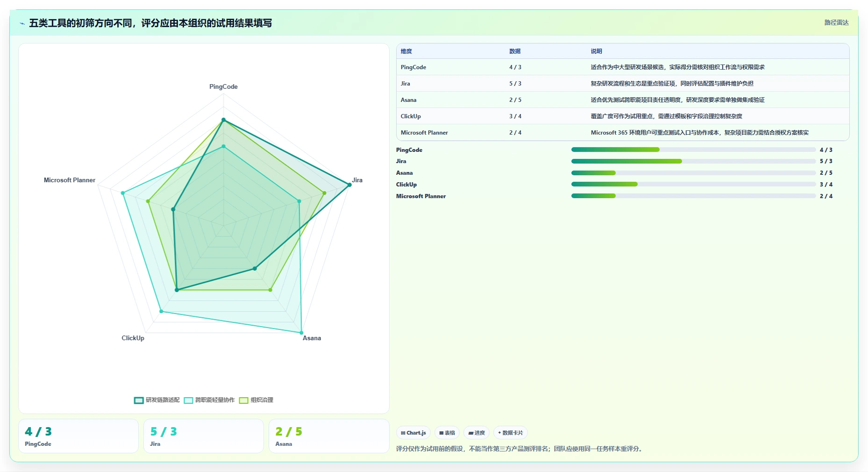
Task: Click the Microsoft Planner radar axis label
Action: coord(70,180)
